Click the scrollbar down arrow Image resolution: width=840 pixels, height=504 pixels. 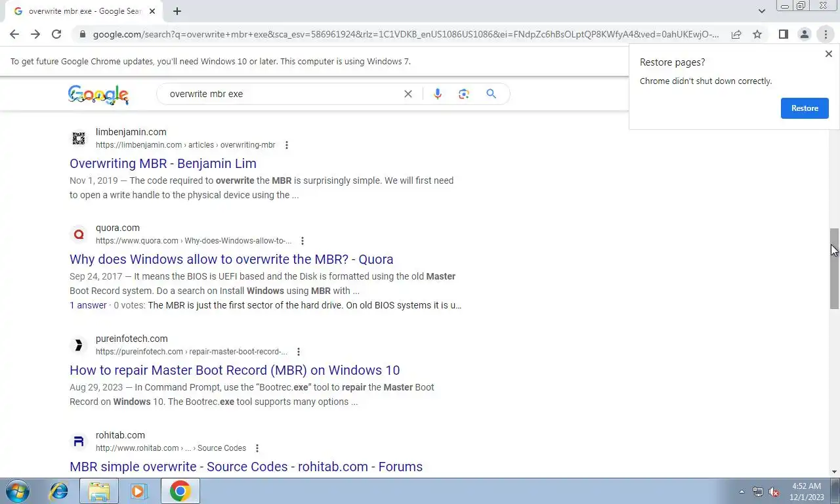[x=834, y=472]
